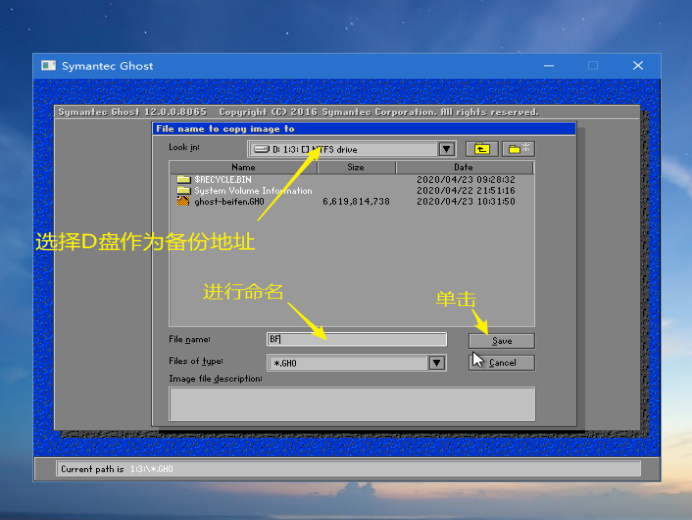Focus the File name input field
This screenshot has width=692, height=520.
(357, 339)
